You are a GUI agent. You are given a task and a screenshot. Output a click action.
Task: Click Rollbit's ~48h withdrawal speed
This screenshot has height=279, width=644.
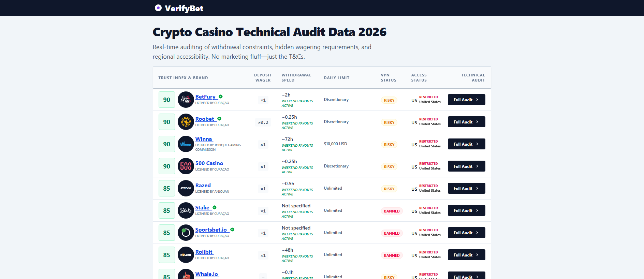(x=288, y=250)
